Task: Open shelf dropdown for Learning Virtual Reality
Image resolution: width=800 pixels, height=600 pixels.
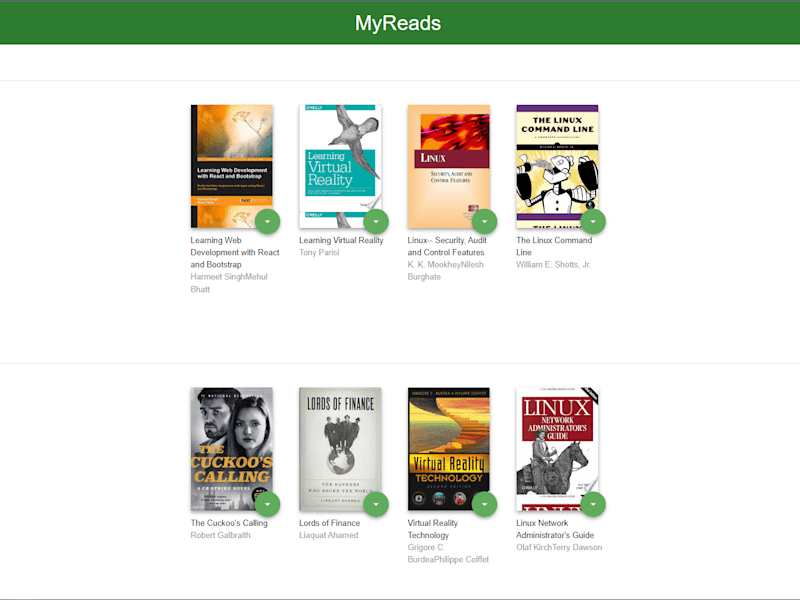Action: click(x=376, y=222)
